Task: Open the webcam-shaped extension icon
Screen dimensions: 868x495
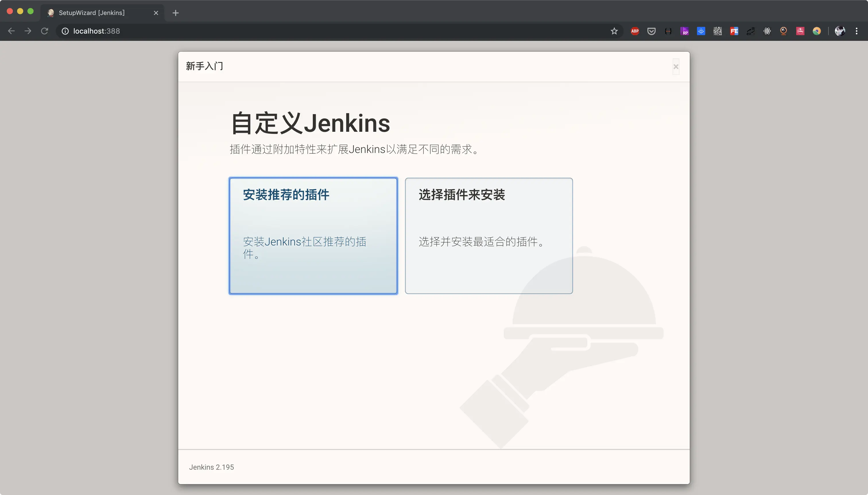Action: click(783, 31)
